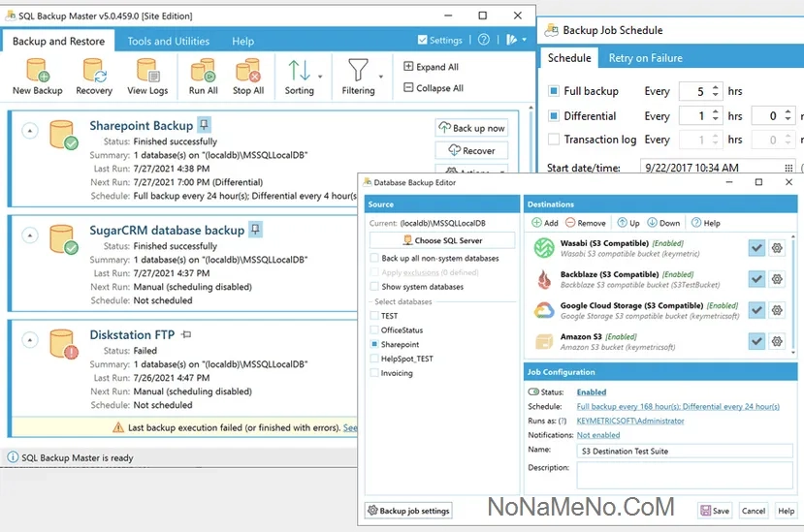Viewport: 804px width, 532px height.
Task: Open settings gear for Wasabi destination
Action: tap(777, 248)
